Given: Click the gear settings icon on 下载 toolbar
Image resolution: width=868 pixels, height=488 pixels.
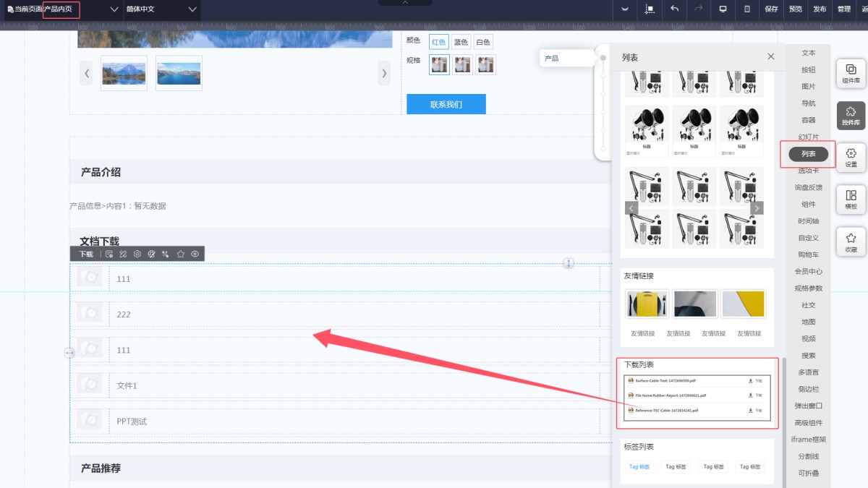Looking at the screenshot, I should [137, 254].
